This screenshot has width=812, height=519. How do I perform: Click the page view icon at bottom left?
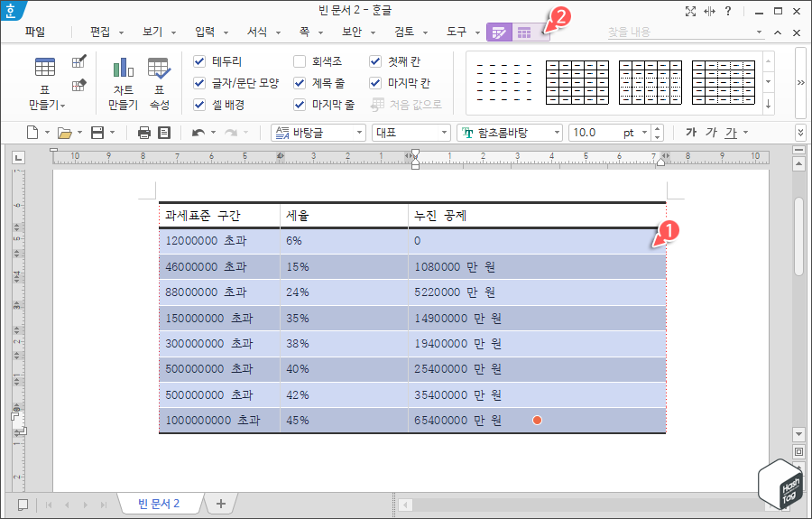(x=23, y=505)
